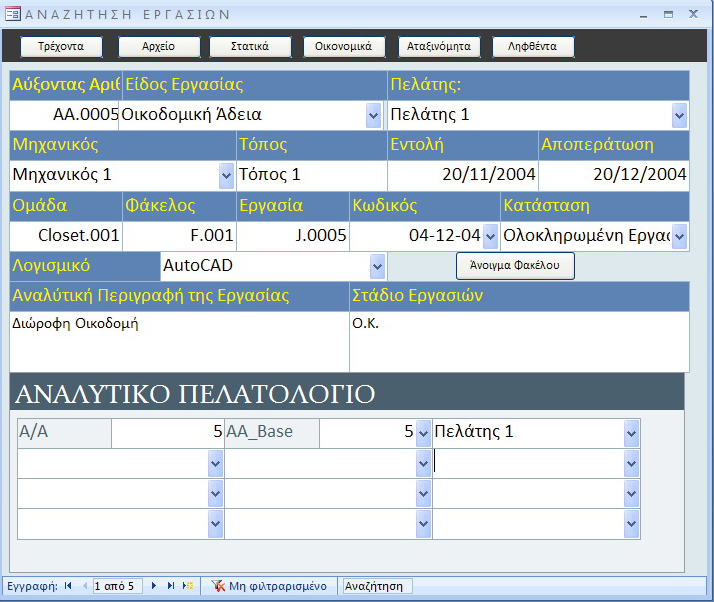Viewport: 714px width, 602px height.
Task: Select the Αρχείο button
Action: tap(160, 47)
